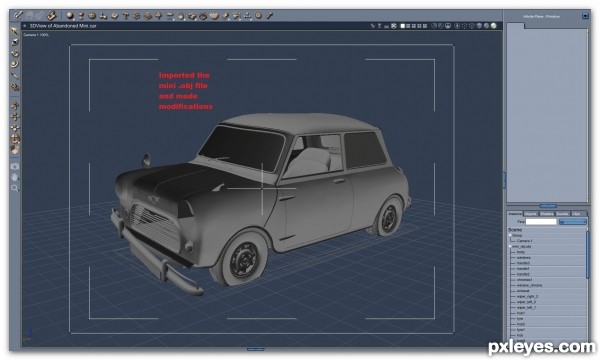
Task: Click the wide bowl-shaped icon in top toolbar
Action: click(214, 16)
